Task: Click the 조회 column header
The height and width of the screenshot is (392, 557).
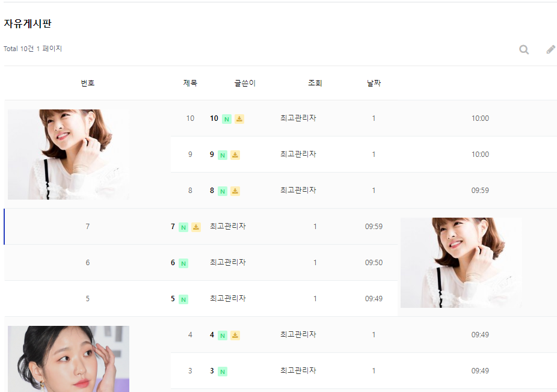Action: pyautogui.click(x=315, y=83)
